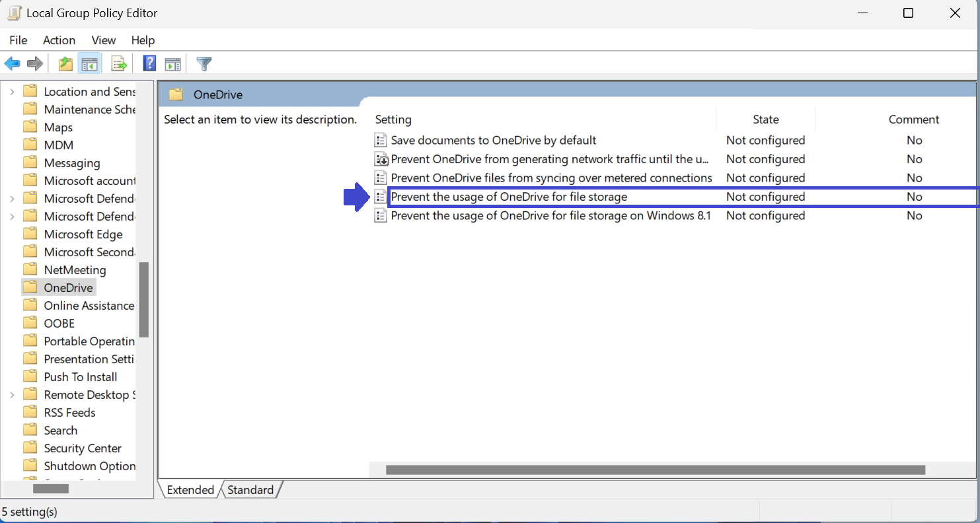Expand the Location and Sensors folder node
The height and width of the screenshot is (523, 980).
pos(12,92)
